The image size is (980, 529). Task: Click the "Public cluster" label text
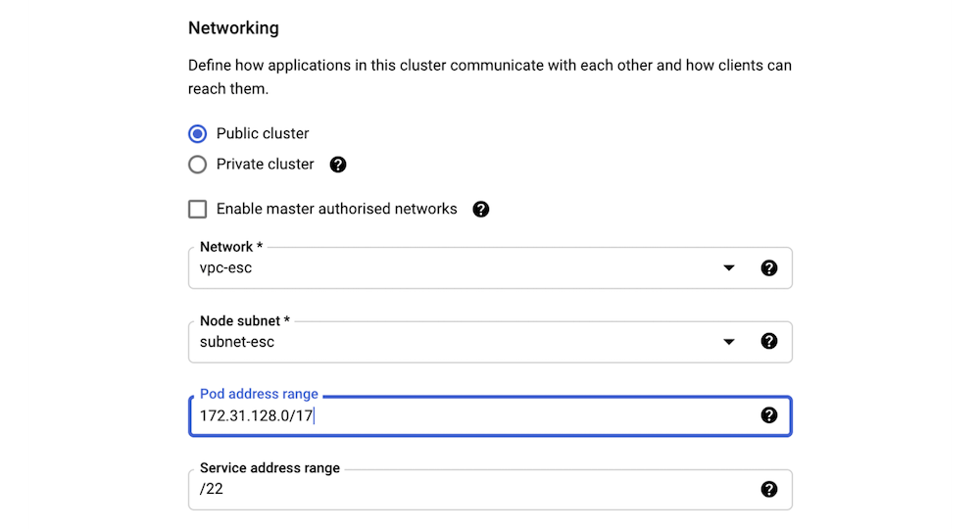(x=263, y=133)
